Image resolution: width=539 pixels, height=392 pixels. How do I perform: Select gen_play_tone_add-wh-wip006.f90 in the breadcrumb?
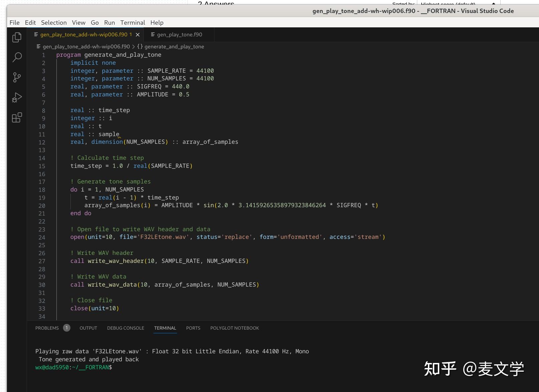click(x=85, y=47)
